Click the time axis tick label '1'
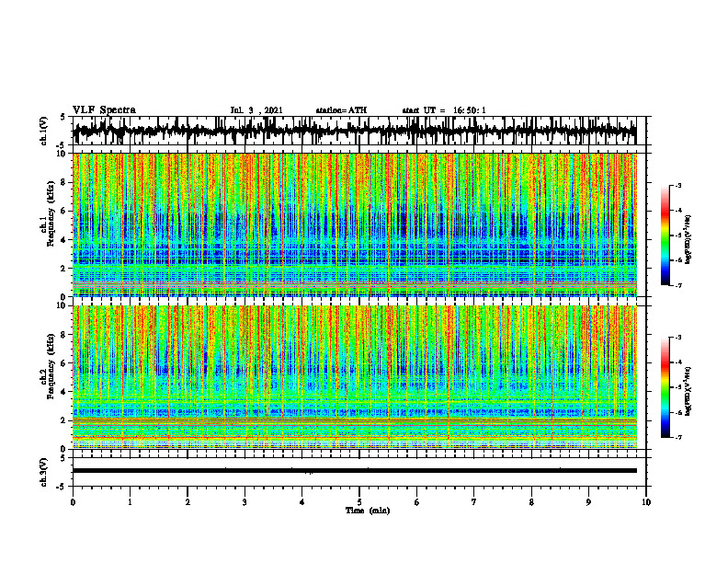This screenshot has width=728, height=563. pos(130,502)
